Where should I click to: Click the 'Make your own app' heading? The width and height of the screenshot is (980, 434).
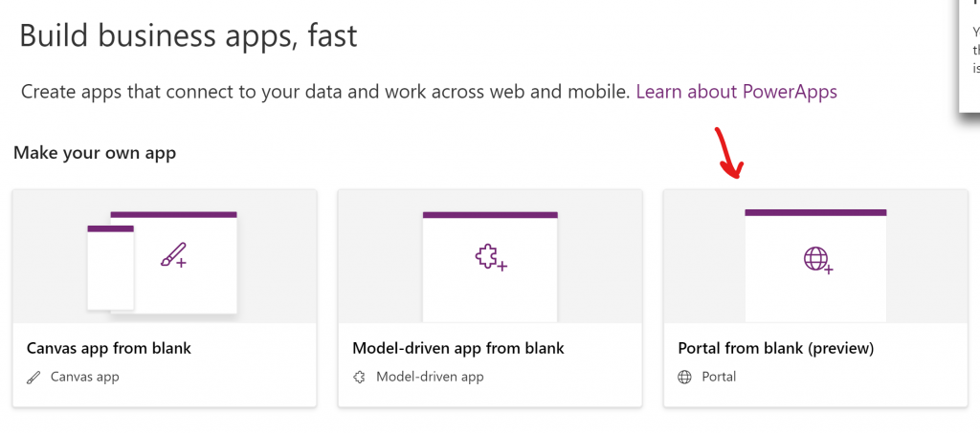click(x=95, y=152)
